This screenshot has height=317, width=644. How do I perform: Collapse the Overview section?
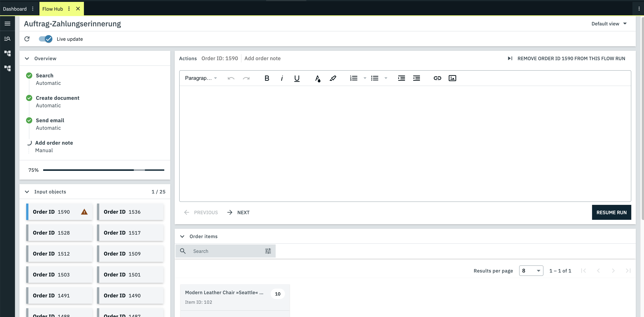27,59
